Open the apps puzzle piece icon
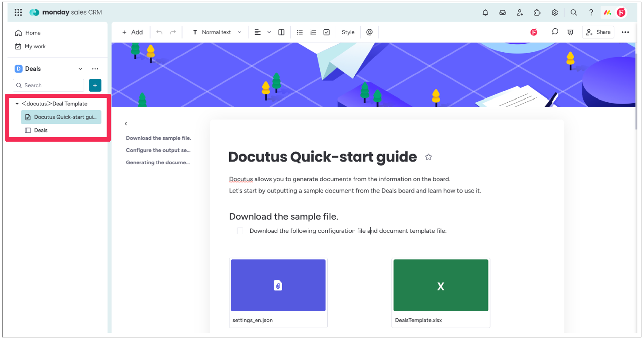The height and width of the screenshot is (340, 644). tap(537, 12)
